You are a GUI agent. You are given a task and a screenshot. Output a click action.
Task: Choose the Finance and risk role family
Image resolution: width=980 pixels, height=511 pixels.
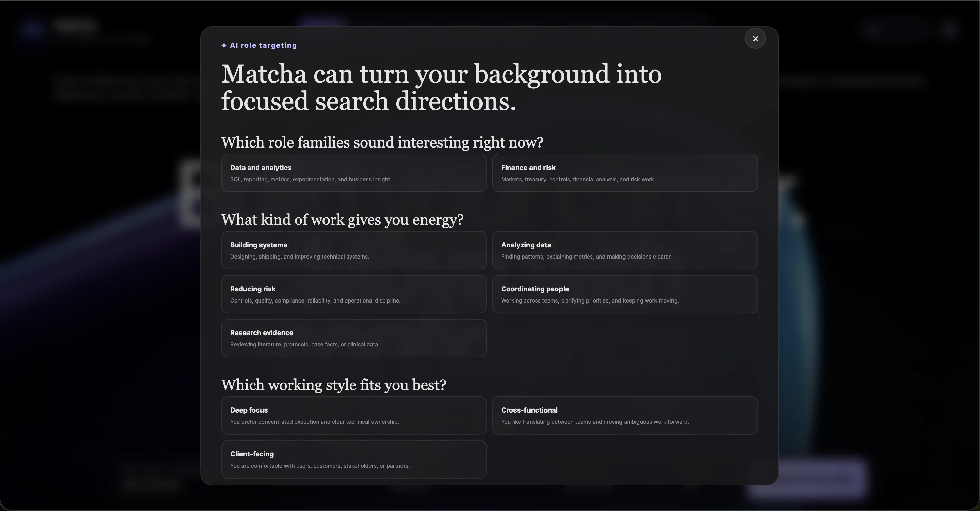(x=625, y=173)
